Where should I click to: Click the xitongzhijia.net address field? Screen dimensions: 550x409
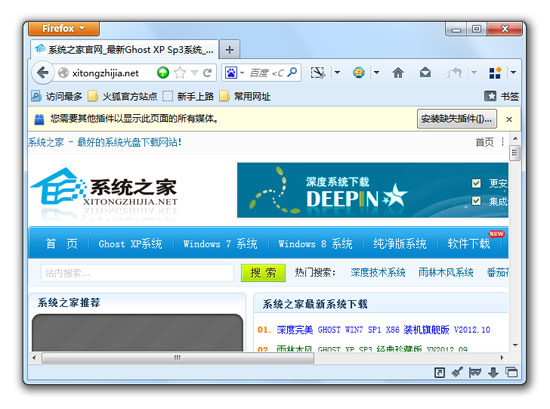click(105, 73)
